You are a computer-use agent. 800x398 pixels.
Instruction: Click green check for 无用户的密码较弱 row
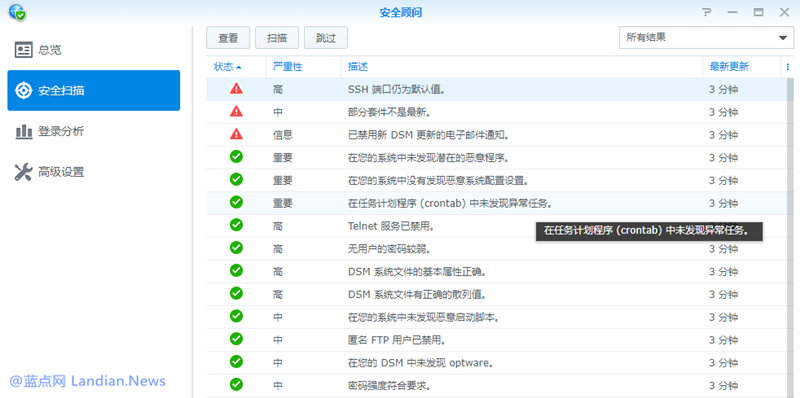236,248
